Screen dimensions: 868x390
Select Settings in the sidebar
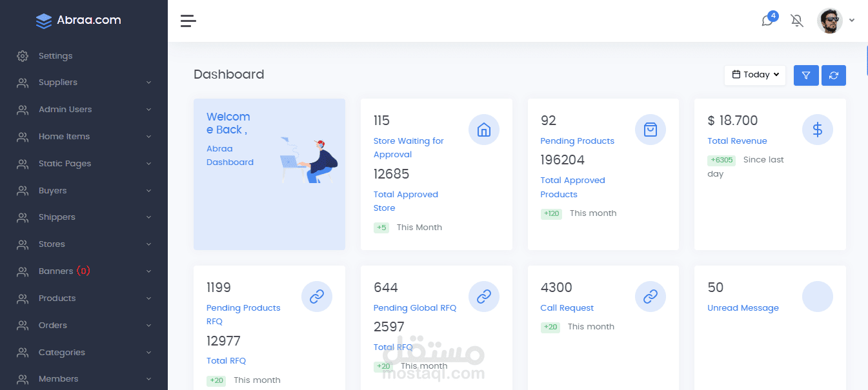pyautogui.click(x=55, y=55)
